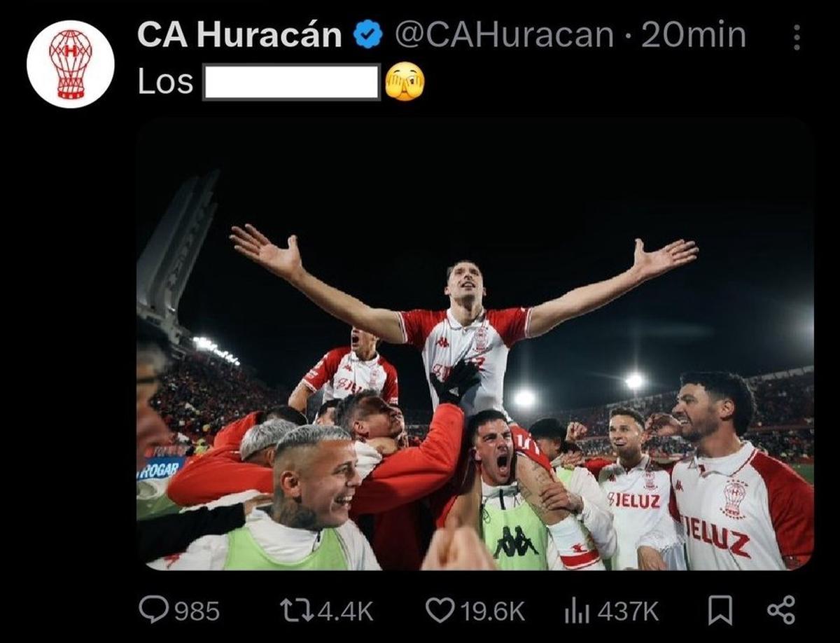Bookmark this tweet
The image size is (840, 643).
click(720, 611)
